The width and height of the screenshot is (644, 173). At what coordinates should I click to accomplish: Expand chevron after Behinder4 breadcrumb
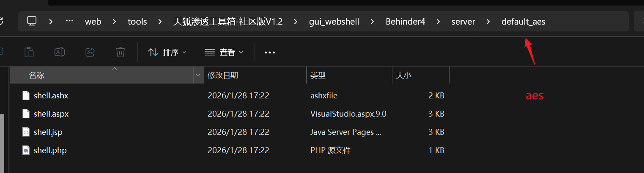438,21
